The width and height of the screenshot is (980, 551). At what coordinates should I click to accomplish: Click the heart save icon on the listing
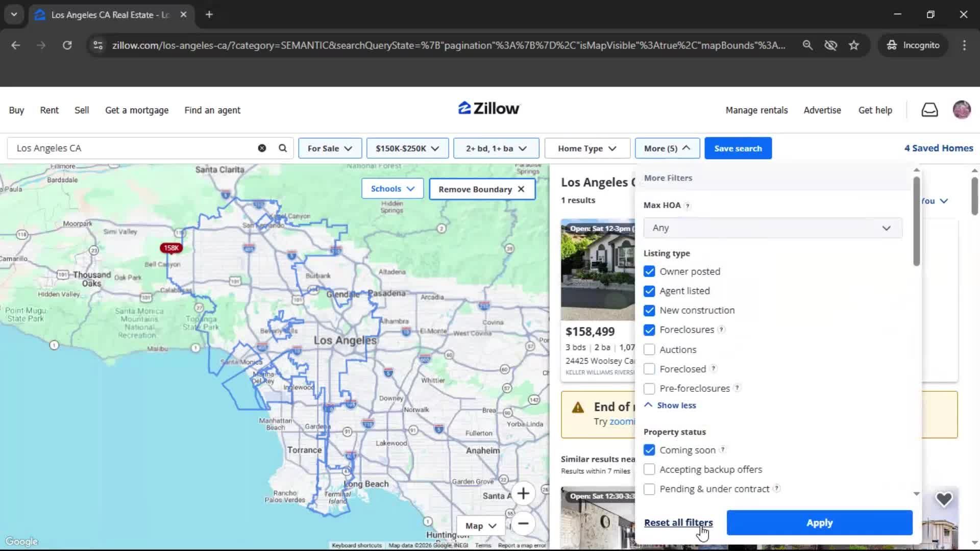tap(945, 499)
